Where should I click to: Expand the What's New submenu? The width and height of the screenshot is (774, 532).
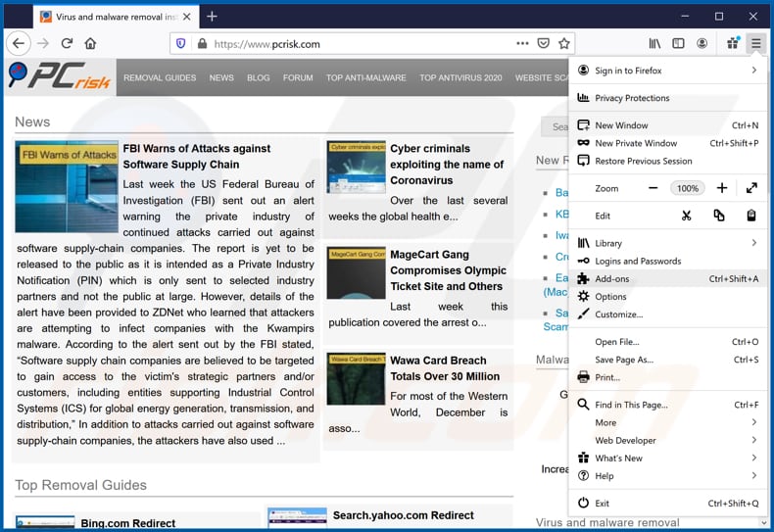[668, 458]
